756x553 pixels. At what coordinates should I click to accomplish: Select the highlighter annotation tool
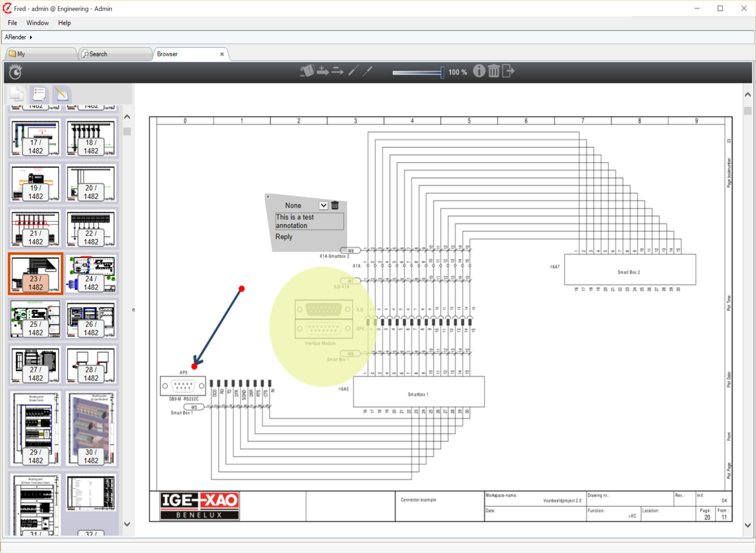pos(306,71)
